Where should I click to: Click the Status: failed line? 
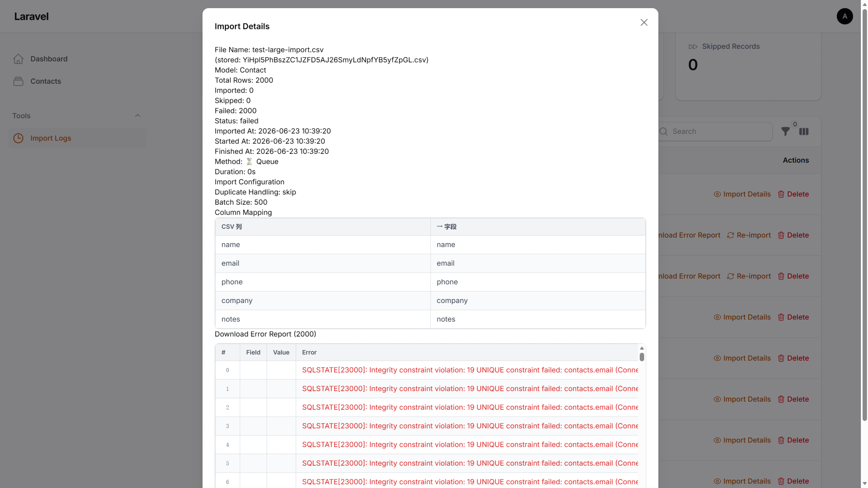click(237, 121)
